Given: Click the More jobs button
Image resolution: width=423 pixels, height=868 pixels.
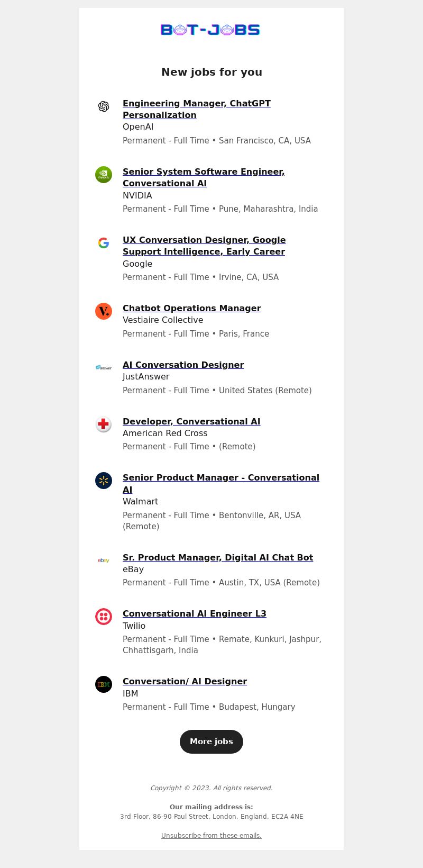Looking at the screenshot, I should (212, 742).
